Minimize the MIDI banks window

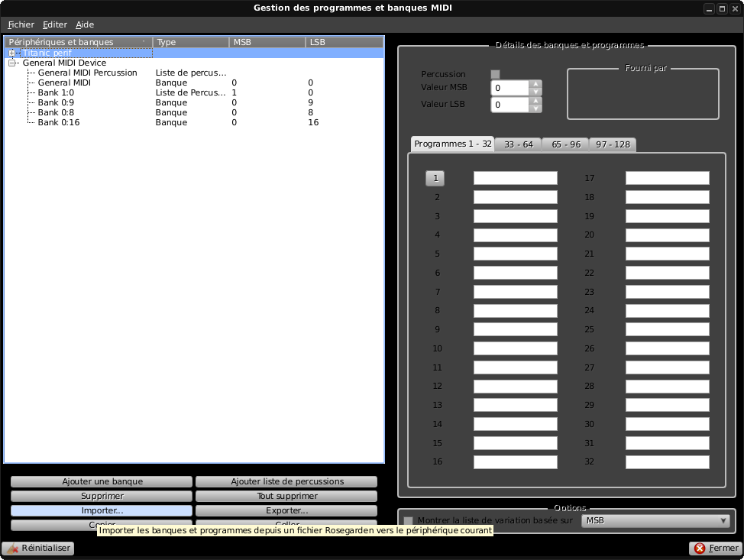point(710,8)
